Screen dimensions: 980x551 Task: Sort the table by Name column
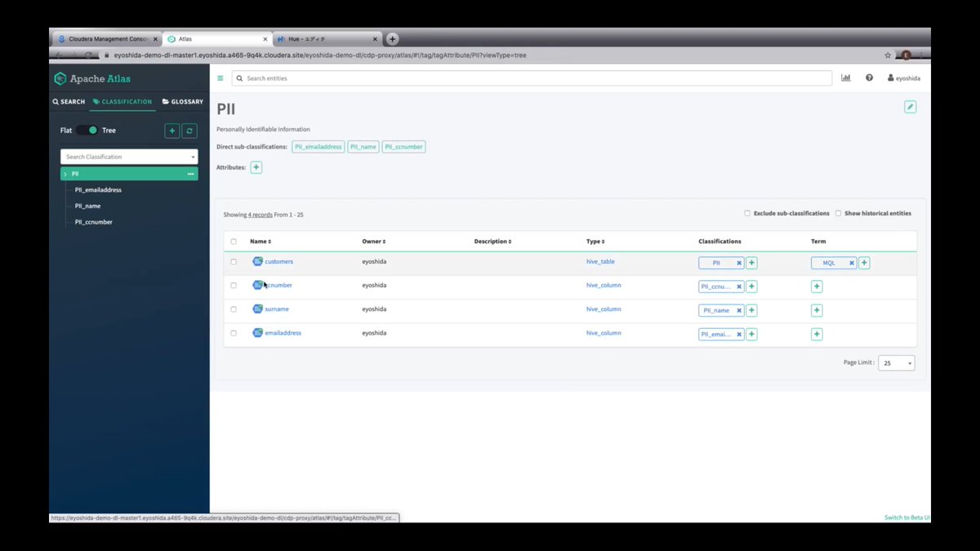click(x=261, y=242)
